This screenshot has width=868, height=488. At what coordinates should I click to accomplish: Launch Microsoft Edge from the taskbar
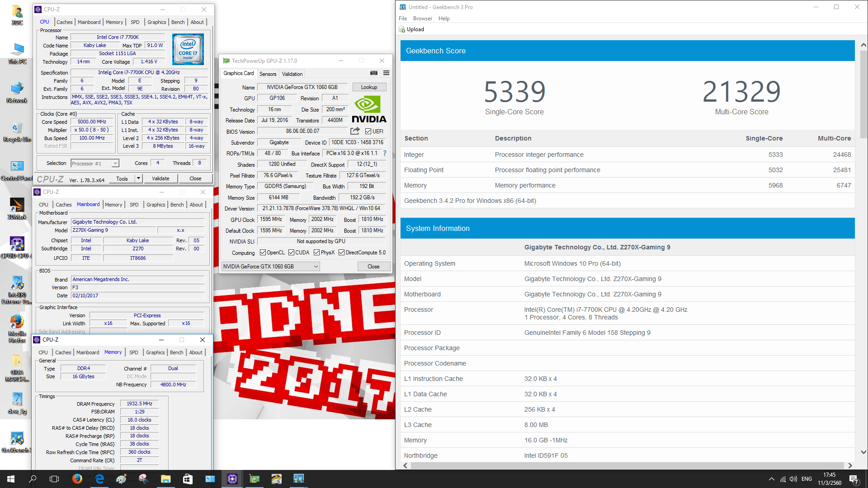pos(99,479)
